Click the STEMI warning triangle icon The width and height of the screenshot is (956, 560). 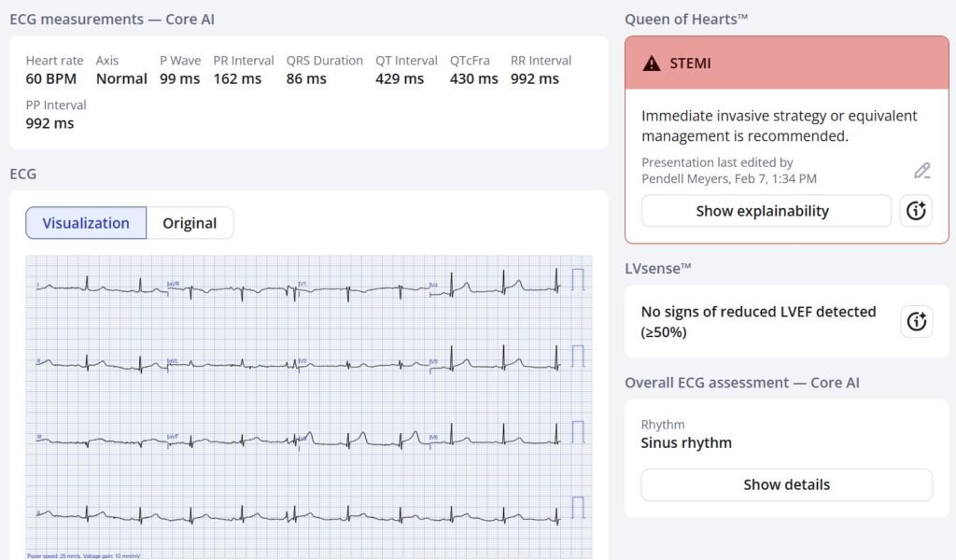(x=652, y=63)
